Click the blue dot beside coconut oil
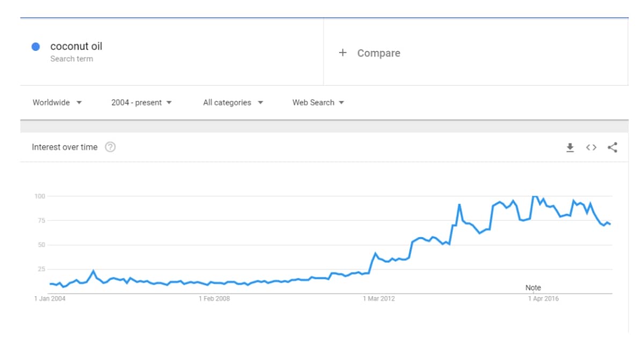The width and height of the screenshot is (644, 339). pos(35,47)
